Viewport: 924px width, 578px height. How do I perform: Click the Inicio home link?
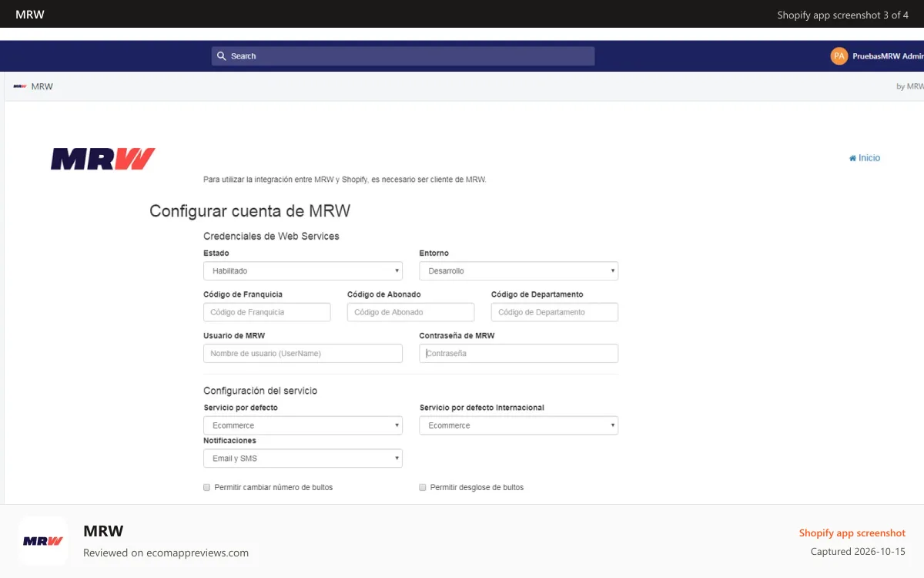point(864,158)
